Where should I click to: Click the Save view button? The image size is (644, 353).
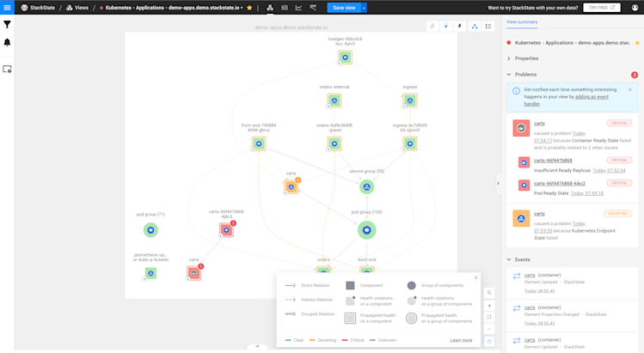344,8
